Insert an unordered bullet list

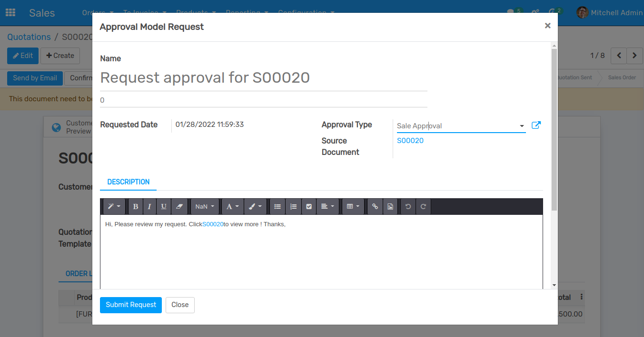[x=277, y=207]
